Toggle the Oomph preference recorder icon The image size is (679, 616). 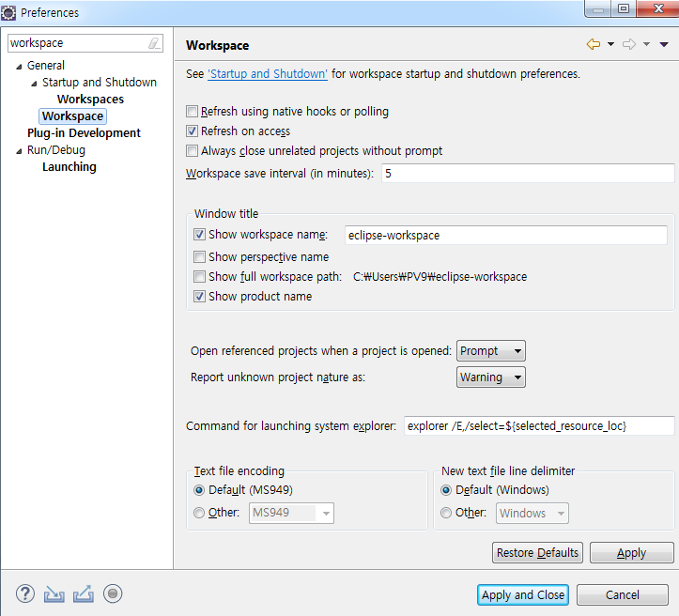click(x=113, y=593)
